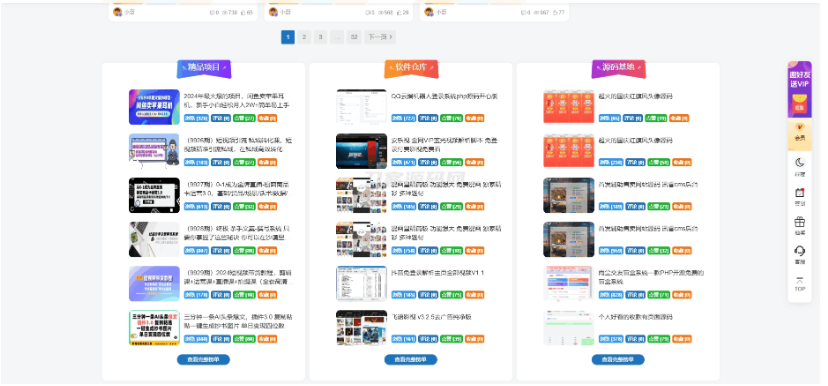
Task: Open thumbnail of 三分钟一条AI头条爆文
Action: tap(154, 328)
